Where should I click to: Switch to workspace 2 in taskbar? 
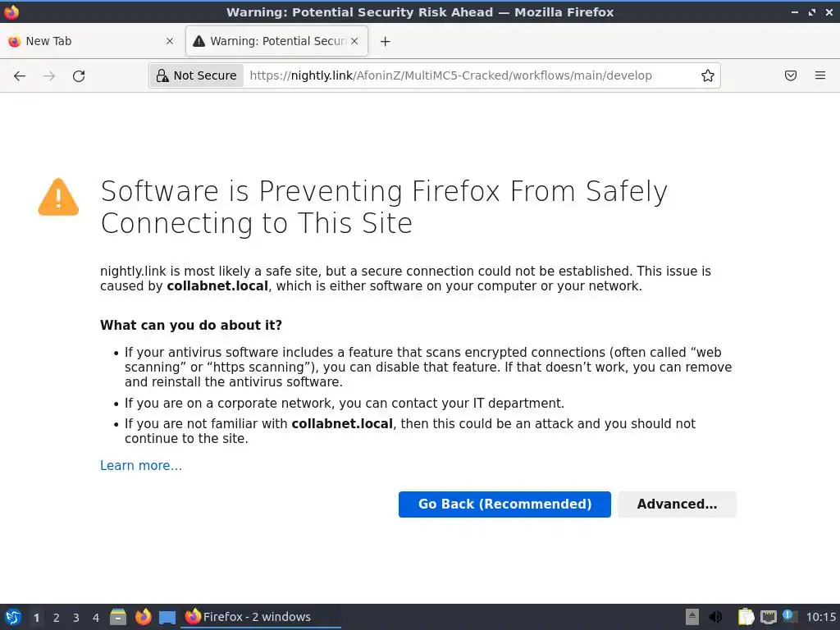click(57, 618)
